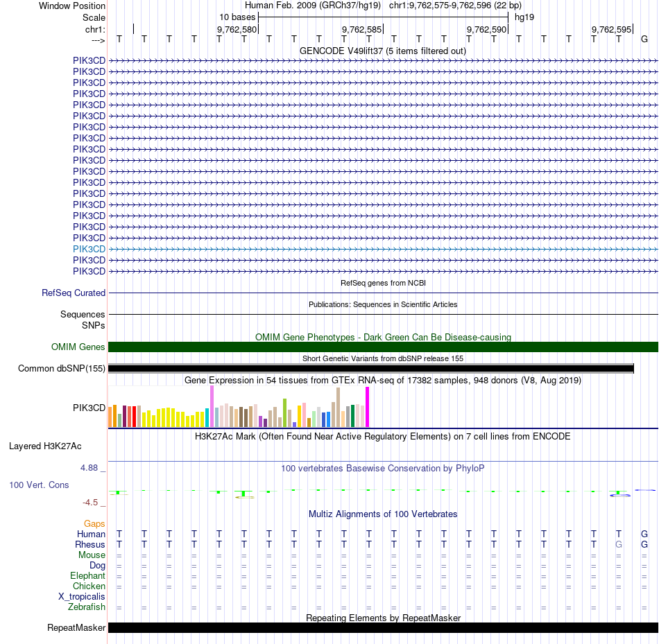The width and height of the screenshot is (659, 644).
Task: Click the gray G base in the Rhesus row
Action: pyautogui.click(x=619, y=544)
